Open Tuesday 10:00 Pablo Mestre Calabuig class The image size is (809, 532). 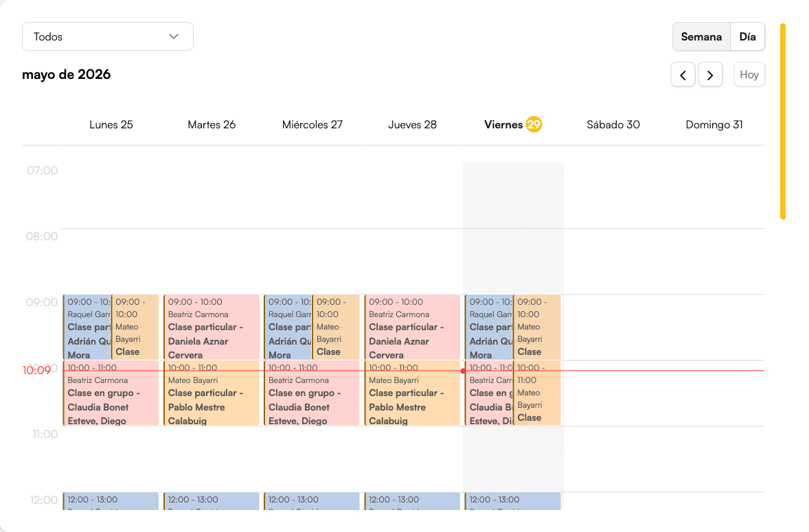212,393
